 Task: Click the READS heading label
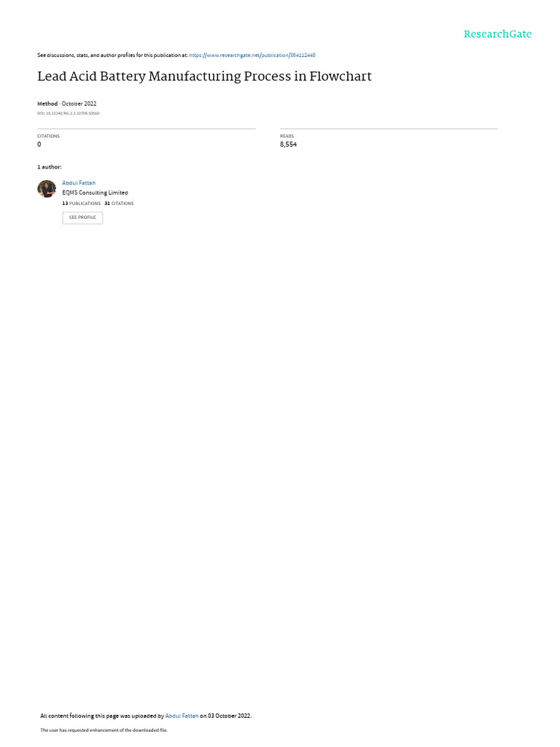pyautogui.click(x=287, y=136)
